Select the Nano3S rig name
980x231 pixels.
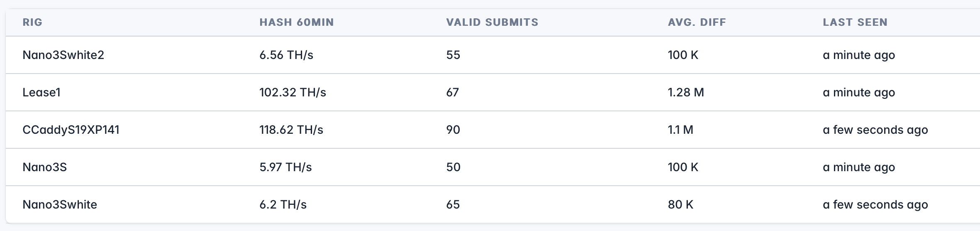44,167
